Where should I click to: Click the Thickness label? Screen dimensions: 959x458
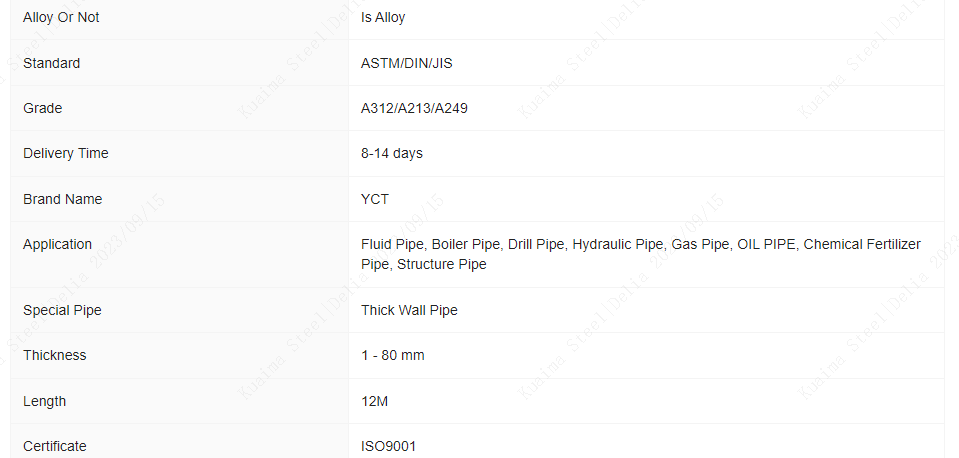(x=54, y=355)
